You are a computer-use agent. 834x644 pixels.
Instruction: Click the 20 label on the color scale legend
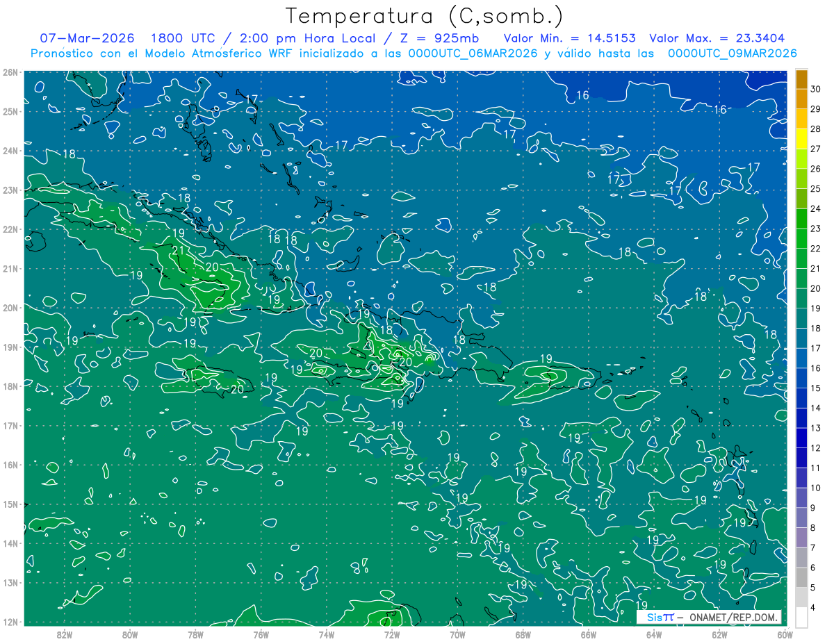click(816, 288)
